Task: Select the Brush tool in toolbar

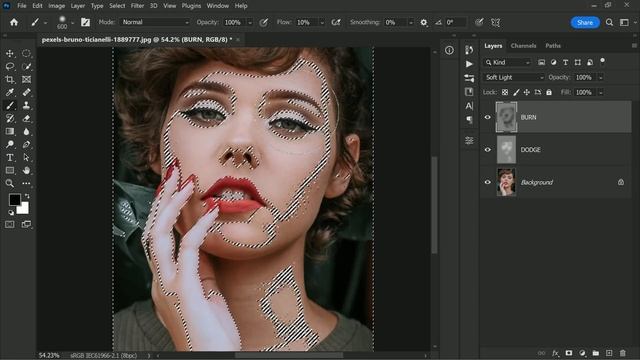Action: (10, 106)
